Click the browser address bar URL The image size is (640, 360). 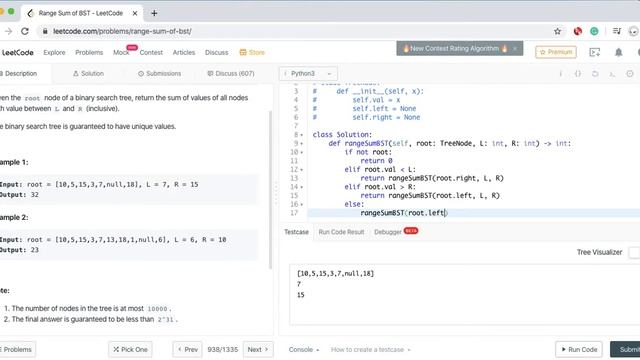[122, 31]
